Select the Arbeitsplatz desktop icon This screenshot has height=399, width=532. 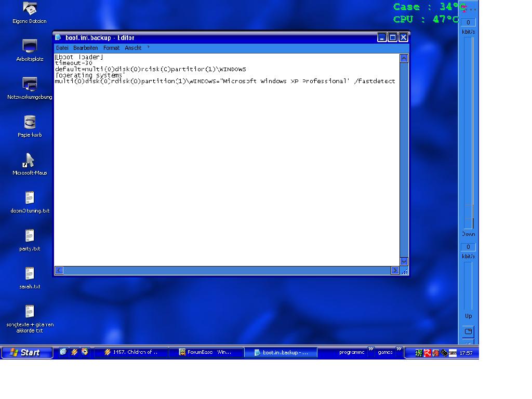[x=30, y=50]
